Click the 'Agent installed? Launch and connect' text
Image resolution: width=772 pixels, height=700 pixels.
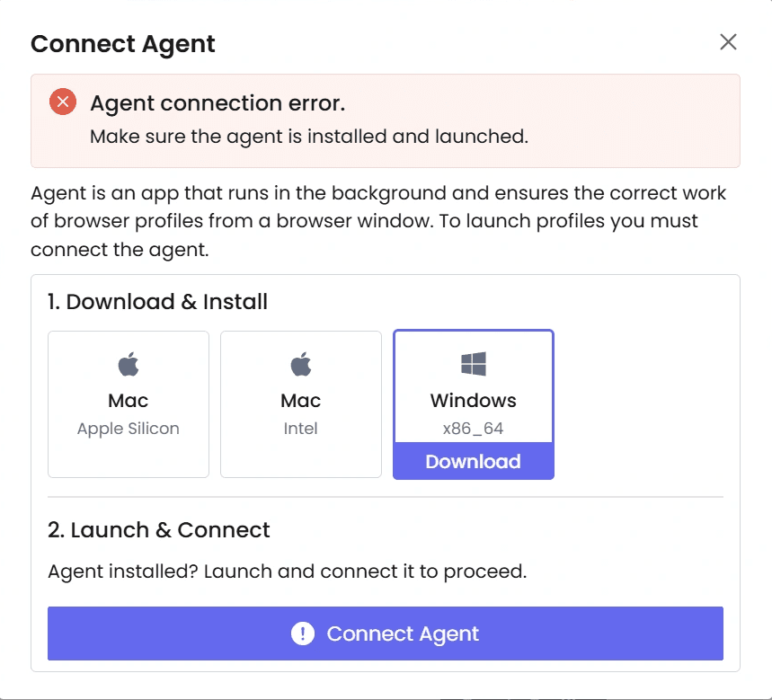click(288, 572)
